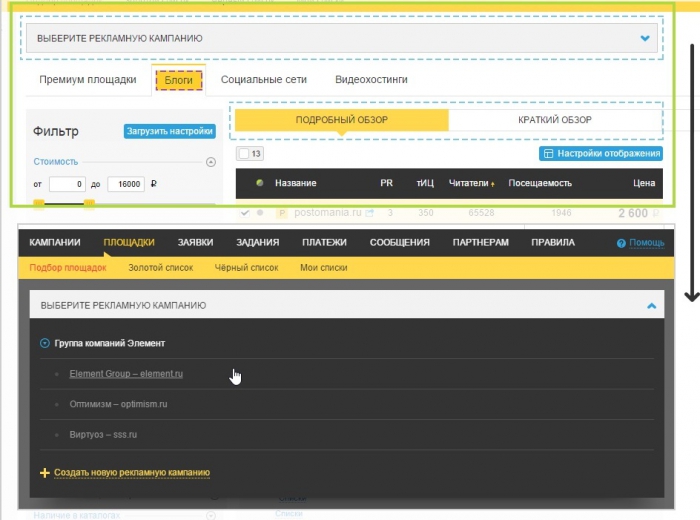Viewport: 700px width, 520px height.
Task: Open the ПАРТНЕРАМ menu item
Action: tap(480, 242)
